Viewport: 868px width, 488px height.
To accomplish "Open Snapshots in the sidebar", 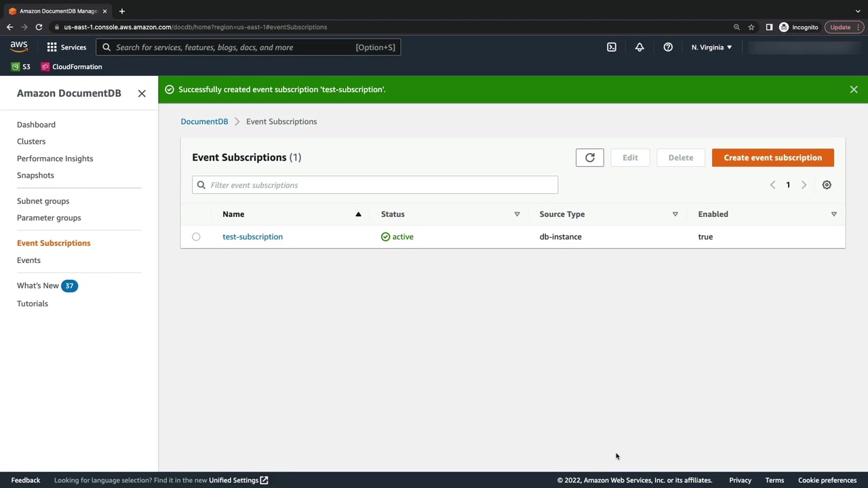I will 35,176.
